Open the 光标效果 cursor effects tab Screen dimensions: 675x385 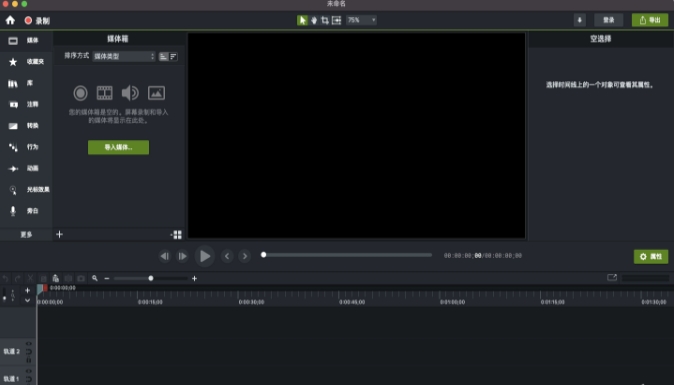26,189
